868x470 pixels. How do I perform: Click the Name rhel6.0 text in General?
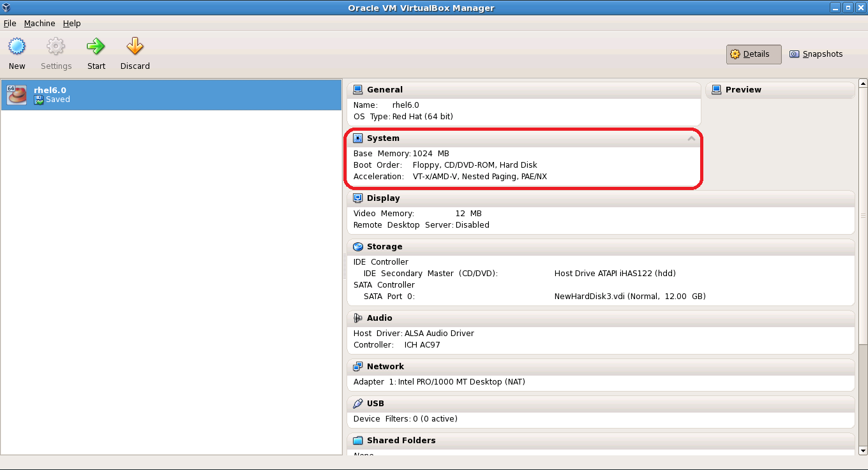[x=405, y=105]
